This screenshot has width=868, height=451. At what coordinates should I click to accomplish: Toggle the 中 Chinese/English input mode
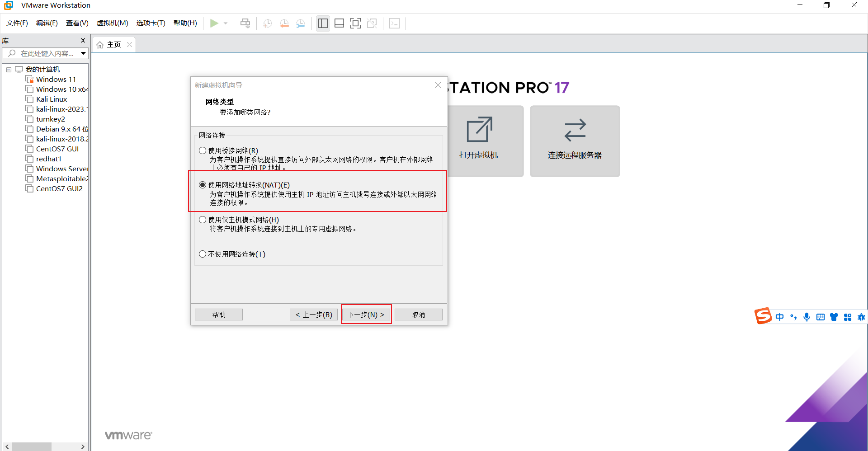point(780,317)
